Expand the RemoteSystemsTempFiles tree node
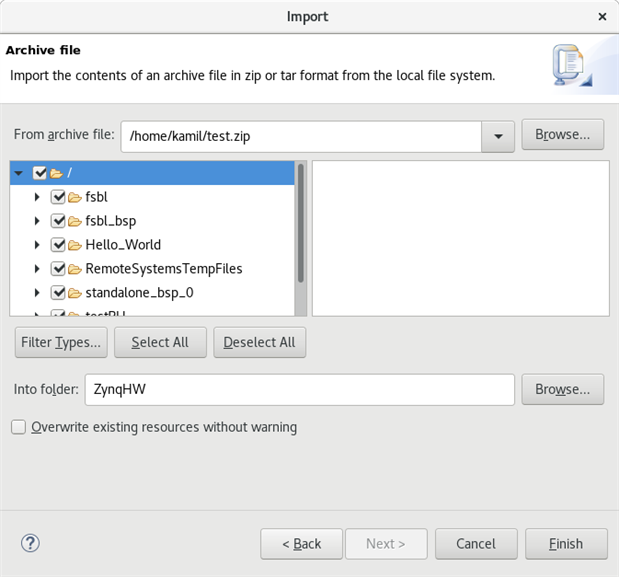The image size is (619, 577). tap(37, 269)
